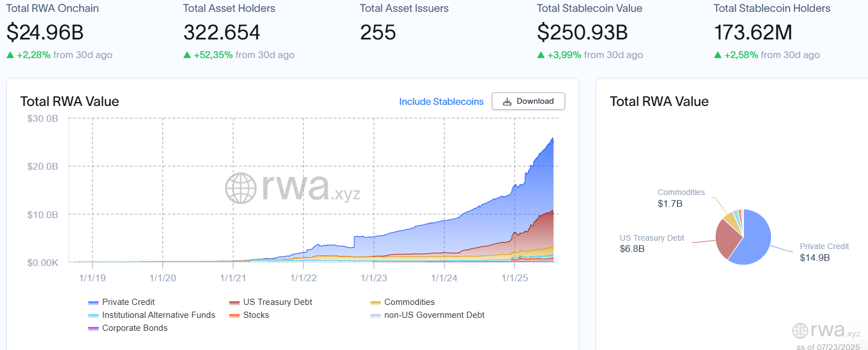Hide Institutional Alternative Funds legend series
The height and width of the screenshot is (350, 868).
tap(158, 315)
